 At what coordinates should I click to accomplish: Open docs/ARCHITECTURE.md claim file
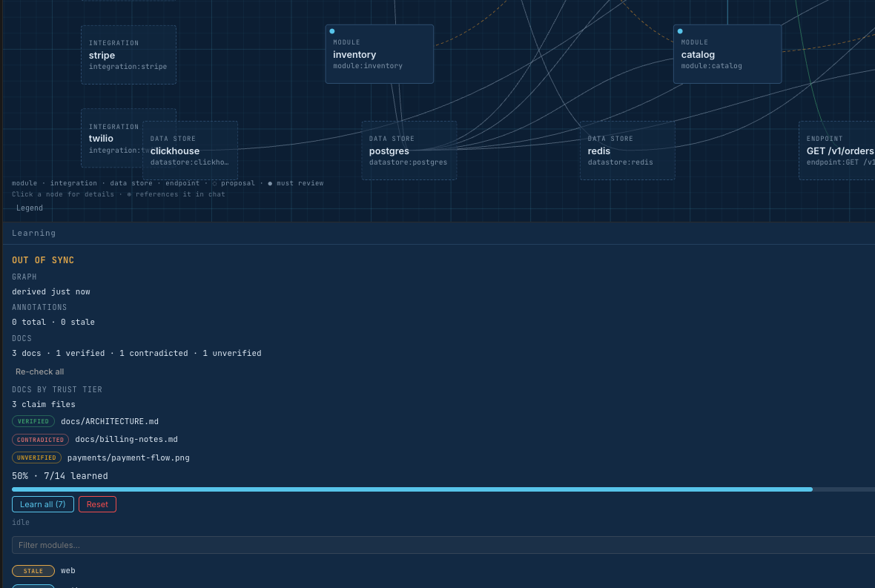point(110,421)
